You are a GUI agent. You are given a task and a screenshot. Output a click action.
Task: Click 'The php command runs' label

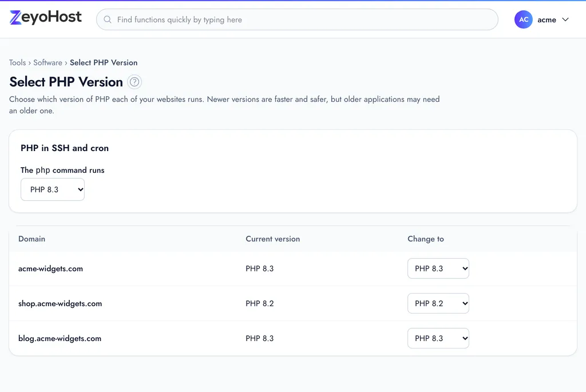[x=62, y=170]
